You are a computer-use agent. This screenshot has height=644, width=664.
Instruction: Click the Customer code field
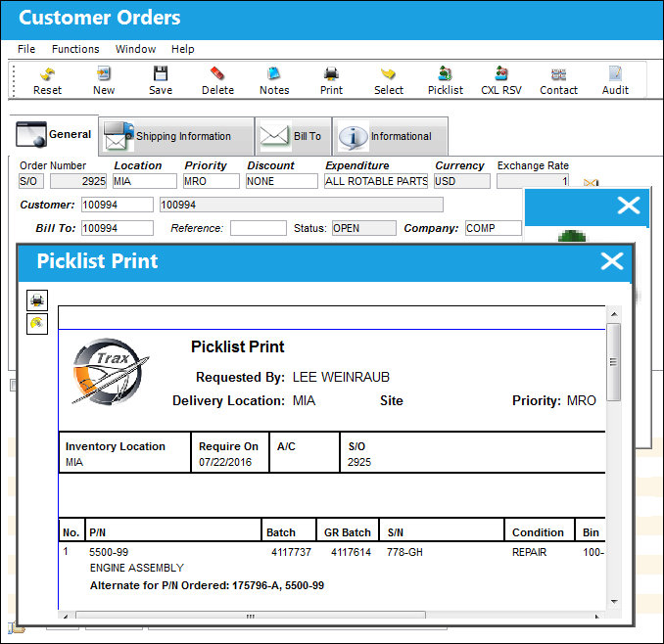(x=118, y=205)
